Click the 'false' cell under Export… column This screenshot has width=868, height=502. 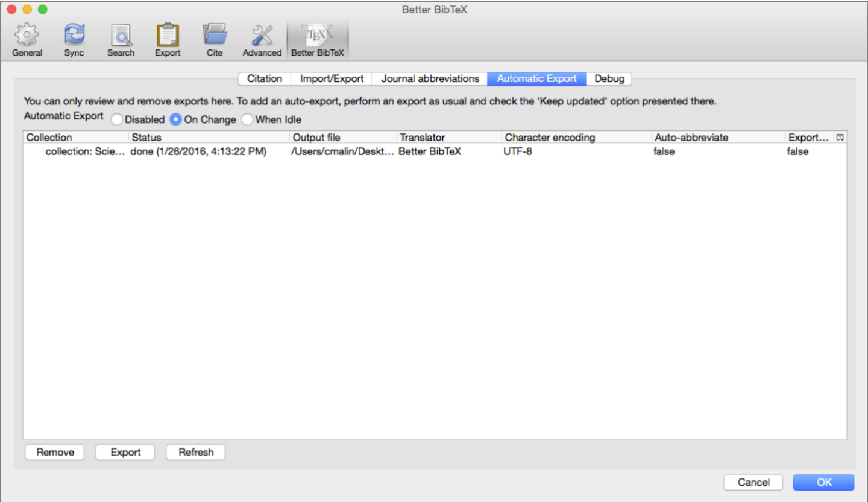click(x=797, y=151)
